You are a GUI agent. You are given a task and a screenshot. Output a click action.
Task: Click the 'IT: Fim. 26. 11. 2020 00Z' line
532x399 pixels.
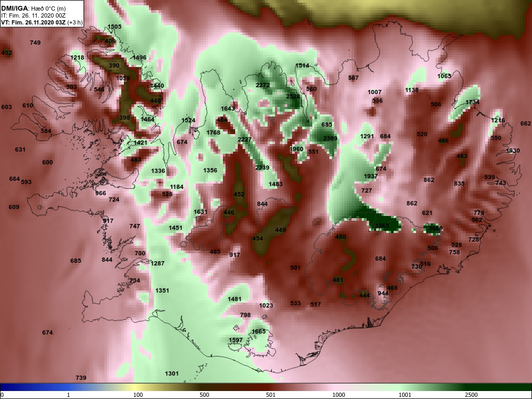pos(31,15)
